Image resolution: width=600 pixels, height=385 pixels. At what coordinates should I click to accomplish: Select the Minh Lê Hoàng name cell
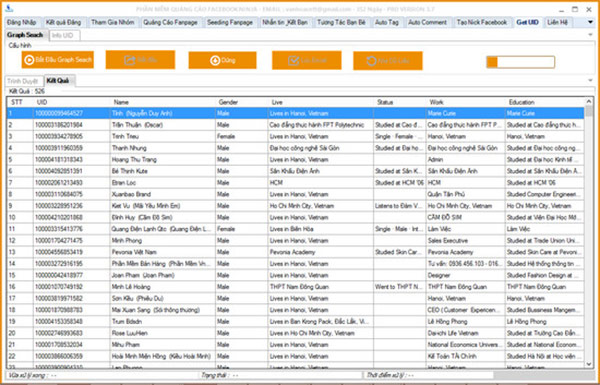163,287
